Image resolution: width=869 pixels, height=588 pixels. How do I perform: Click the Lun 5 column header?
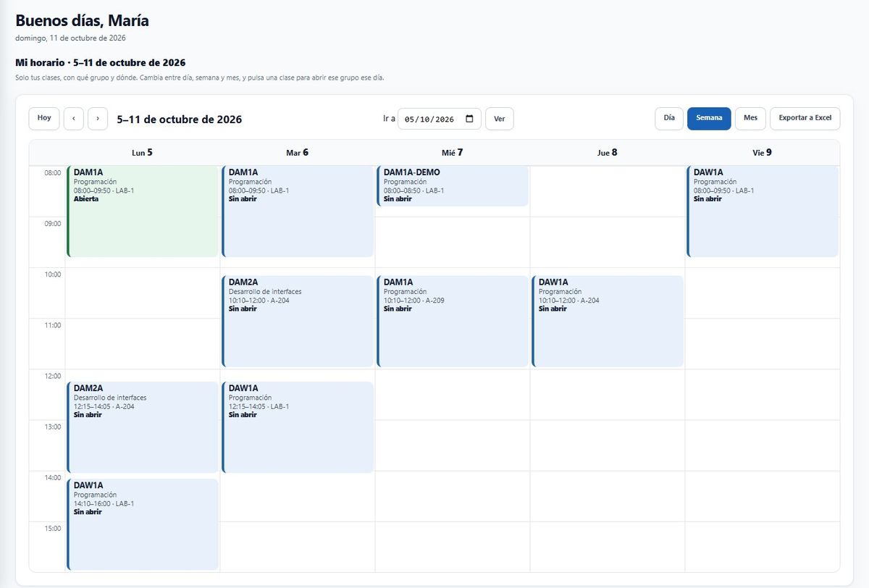click(143, 153)
